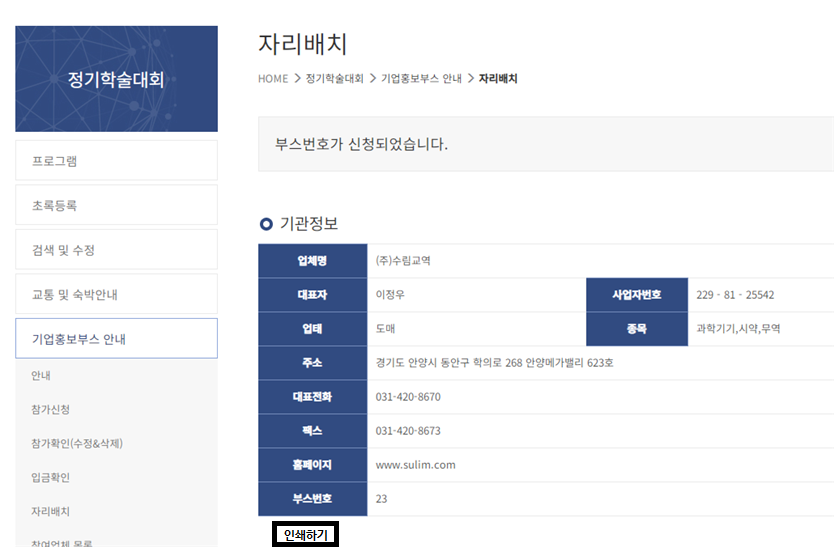The image size is (834, 547).
Task: Open the 프로그램 sidebar menu
Action: click(x=116, y=160)
